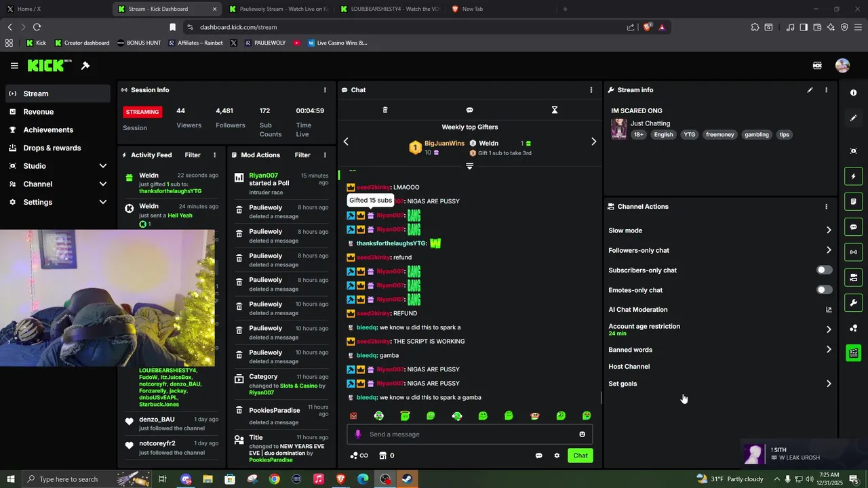Screen dimensions: 868x488
Task: Click the speech bubble icon in Chat toolbar
Action: tap(469, 110)
